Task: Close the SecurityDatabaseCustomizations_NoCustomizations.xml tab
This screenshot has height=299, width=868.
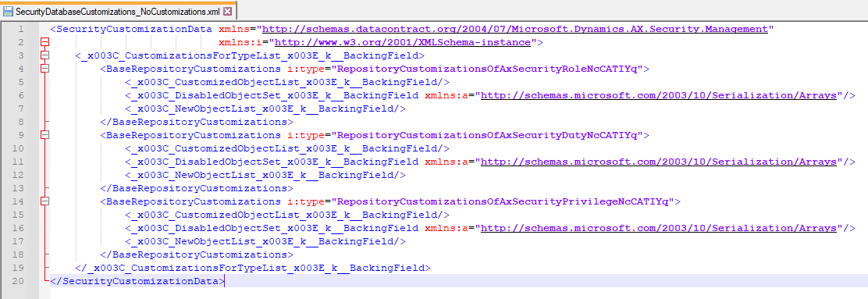Action: pos(227,11)
